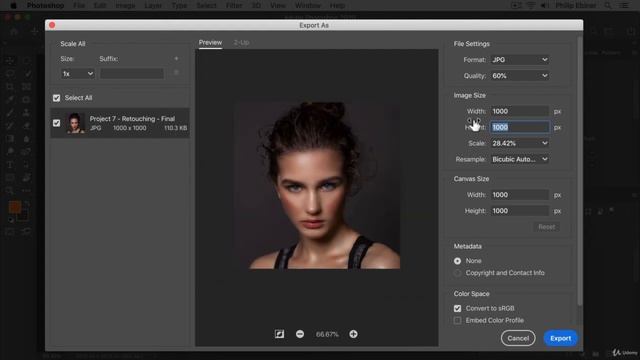Open the Resample Bicubic Auto dropdown
Viewport: 640px width, 360px height.
pos(520,159)
